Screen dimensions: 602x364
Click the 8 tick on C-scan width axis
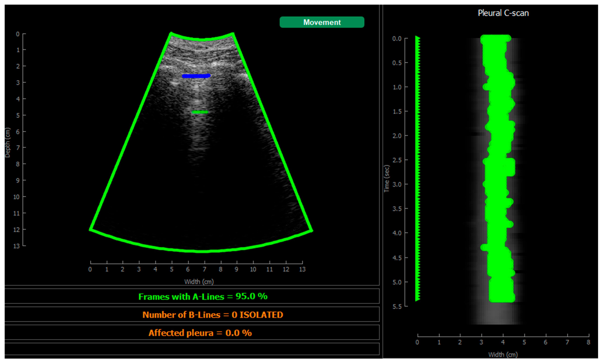pos(588,342)
